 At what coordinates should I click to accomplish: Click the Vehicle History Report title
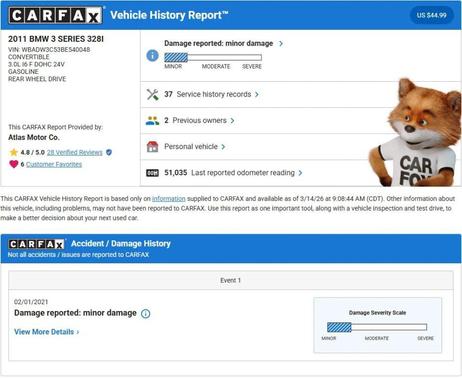(169, 15)
